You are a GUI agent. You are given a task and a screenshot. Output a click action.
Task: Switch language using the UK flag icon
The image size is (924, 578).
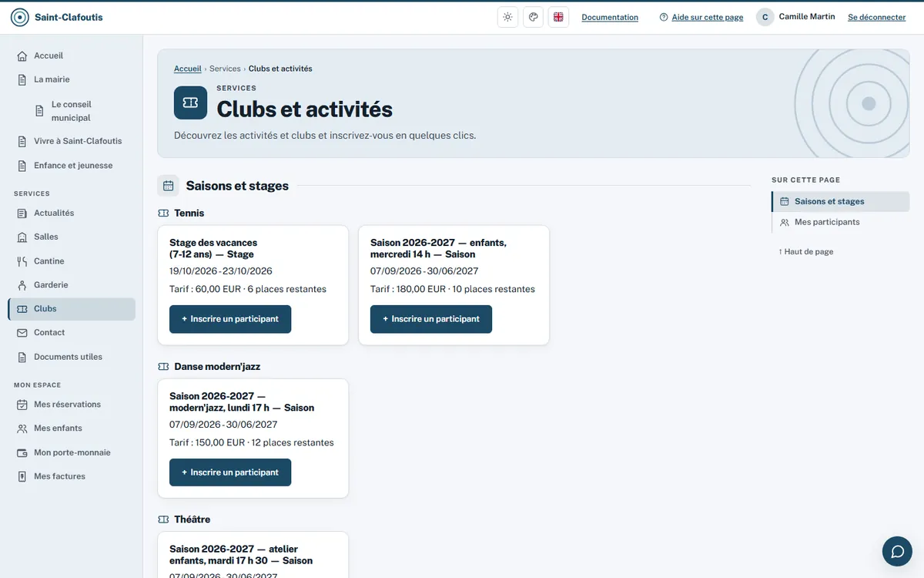click(558, 17)
